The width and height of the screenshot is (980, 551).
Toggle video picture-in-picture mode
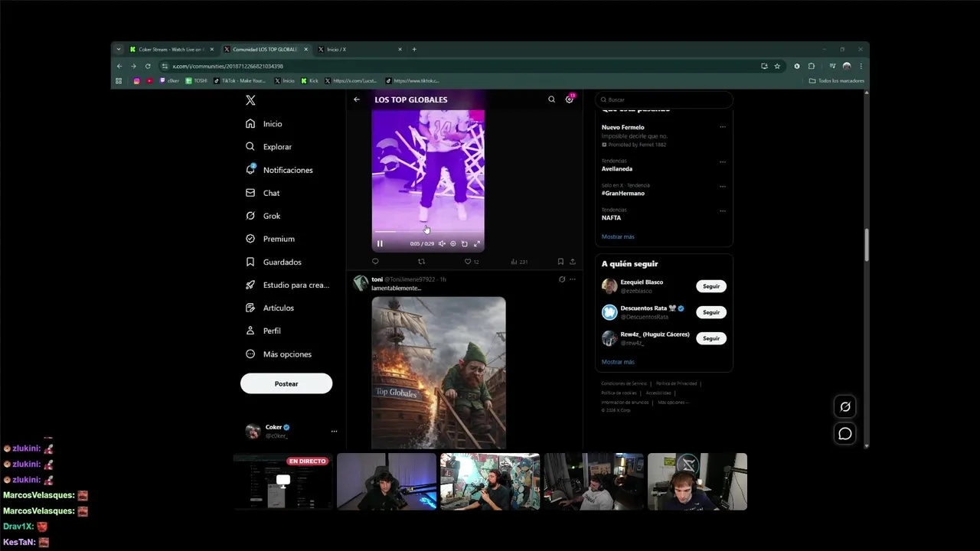[x=464, y=243]
